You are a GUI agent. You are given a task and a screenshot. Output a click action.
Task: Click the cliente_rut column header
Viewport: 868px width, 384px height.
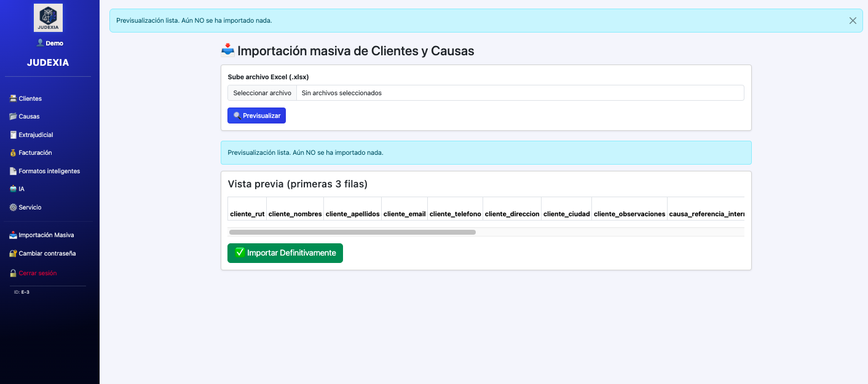point(247,214)
